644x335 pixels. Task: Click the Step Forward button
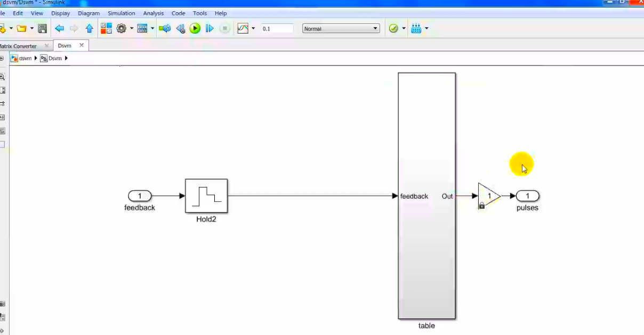click(210, 29)
